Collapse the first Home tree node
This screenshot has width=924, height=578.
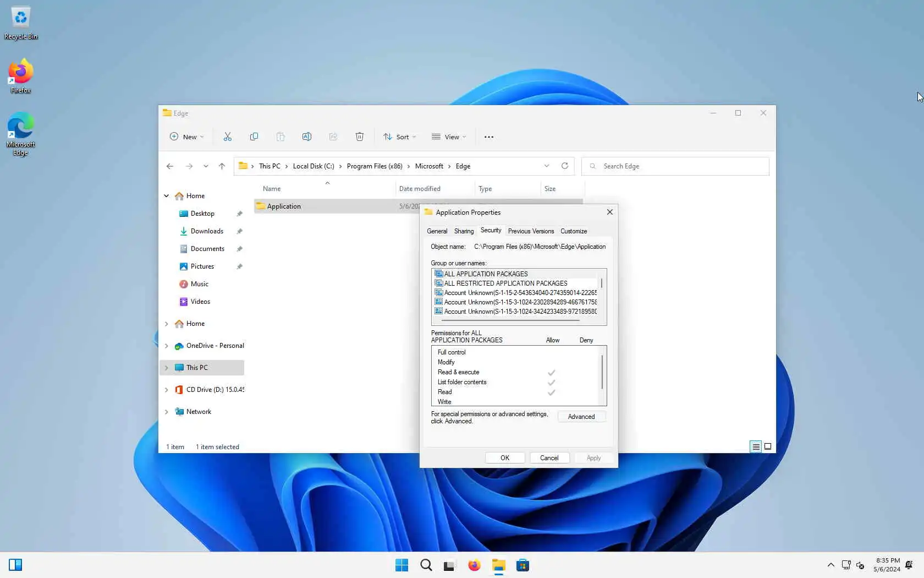coord(167,196)
